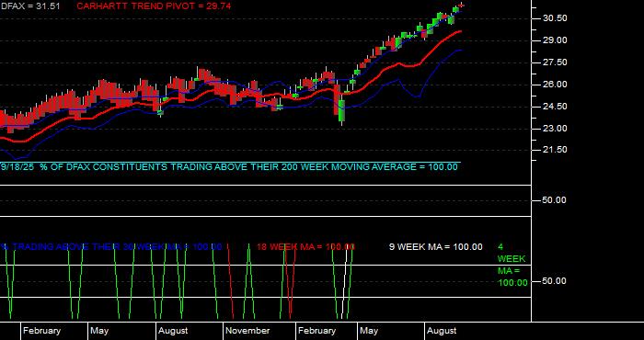644x340 pixels.
Task: Click the 29.00 price axis label
Action: [555, 40]
